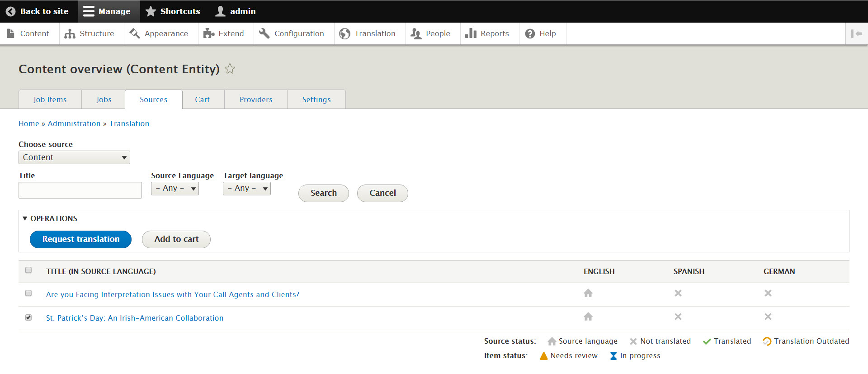The width and height of the screenshot is (868, 374).
Task: Click the Translation Outdated legend icon
Action: point(767,341)
